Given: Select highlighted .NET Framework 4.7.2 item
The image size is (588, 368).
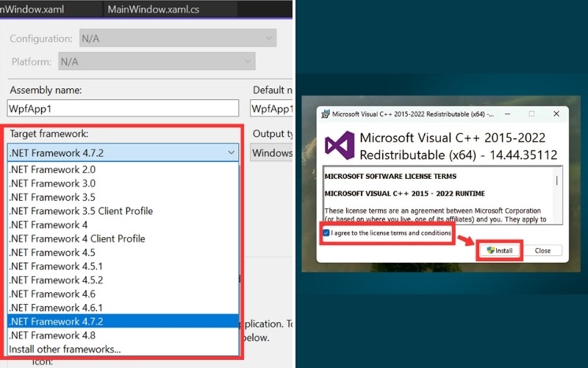Looking at the screenshot, I should pos(123,322).
